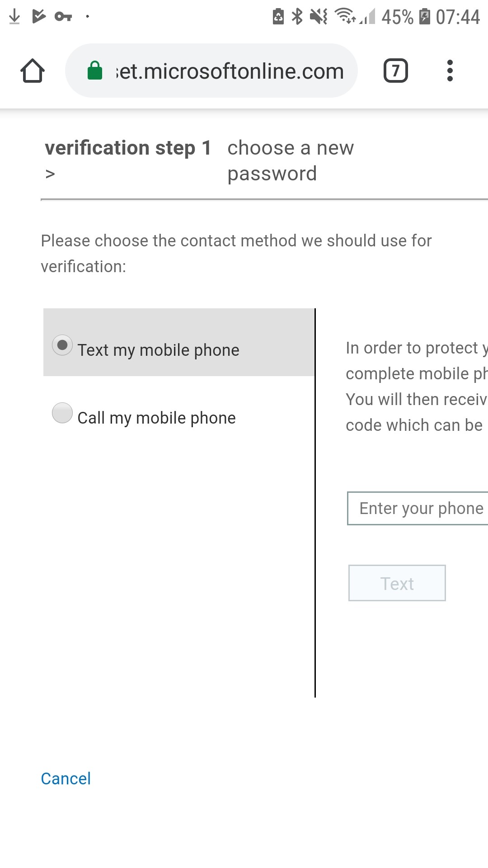Screen dimensions: 488x868
Task: Tap the Call my mobile phone label
Action: [156, 418]
